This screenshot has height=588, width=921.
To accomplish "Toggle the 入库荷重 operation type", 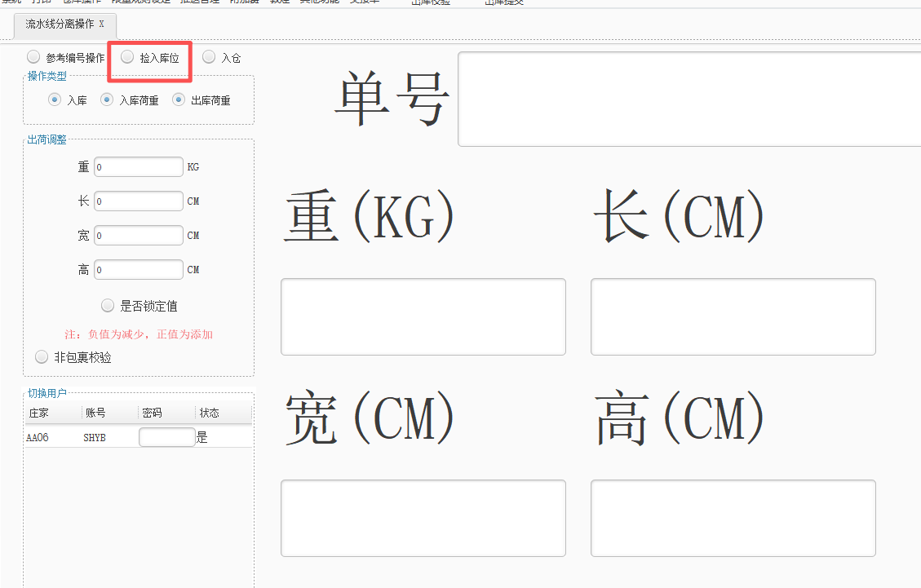I will pyautogui.click(x=107, y=99).
